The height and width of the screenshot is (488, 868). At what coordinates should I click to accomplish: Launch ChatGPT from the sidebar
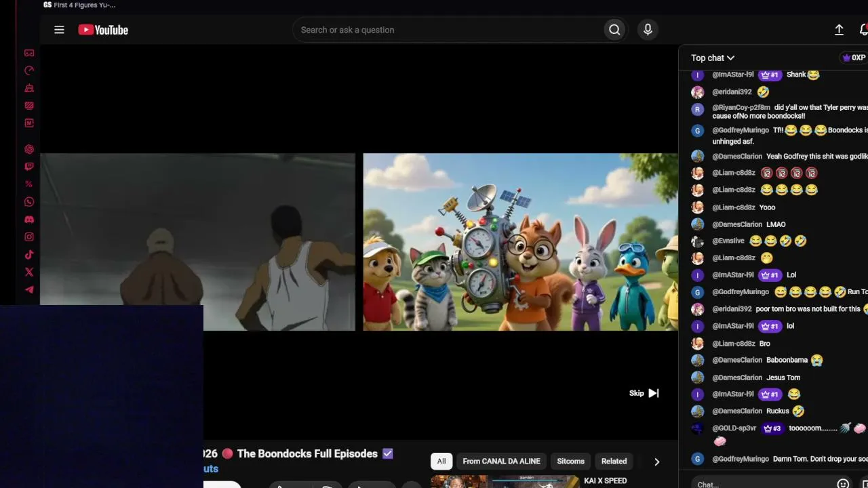point(29,149)
